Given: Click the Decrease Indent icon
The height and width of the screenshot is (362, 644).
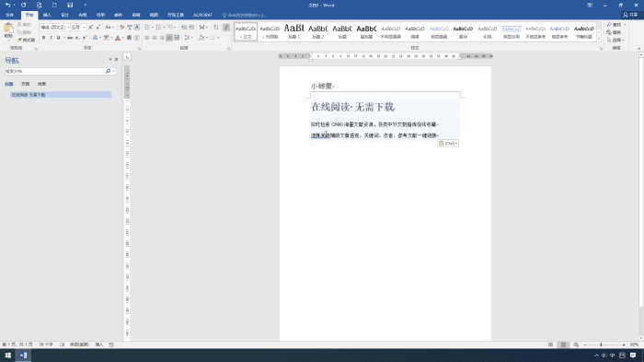Looking at the screenshot, I should pos(184,27).
